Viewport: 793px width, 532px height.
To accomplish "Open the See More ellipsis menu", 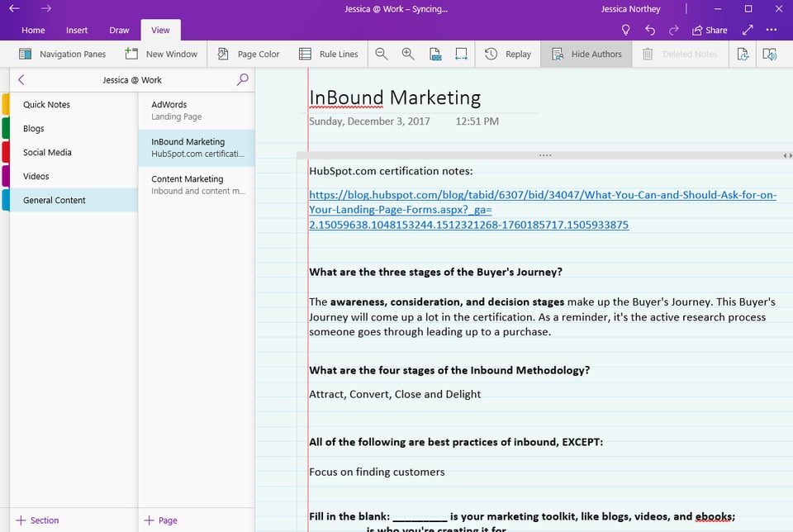I will coord(772,30).
